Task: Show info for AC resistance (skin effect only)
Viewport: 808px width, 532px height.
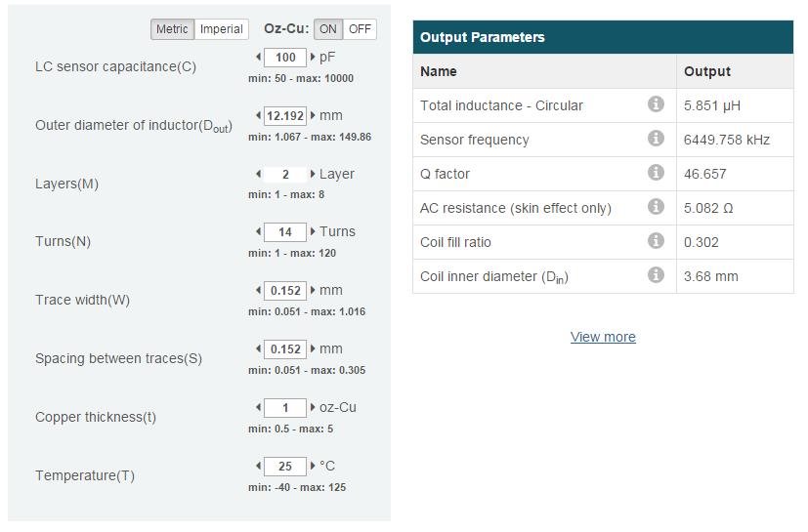Action: 656,207
